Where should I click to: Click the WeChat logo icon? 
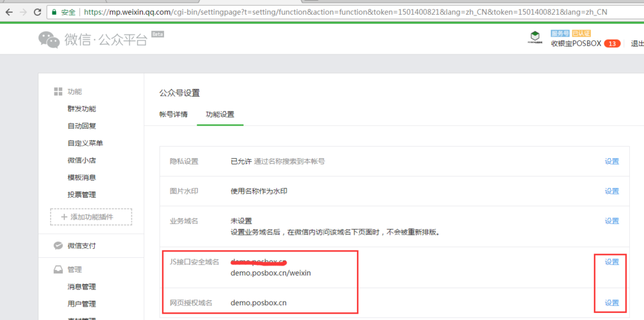click(49, 40)
